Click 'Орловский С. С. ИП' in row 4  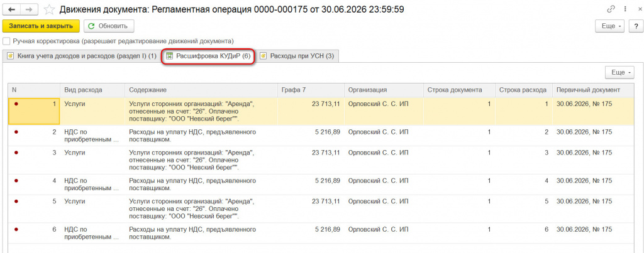(378, 181)
